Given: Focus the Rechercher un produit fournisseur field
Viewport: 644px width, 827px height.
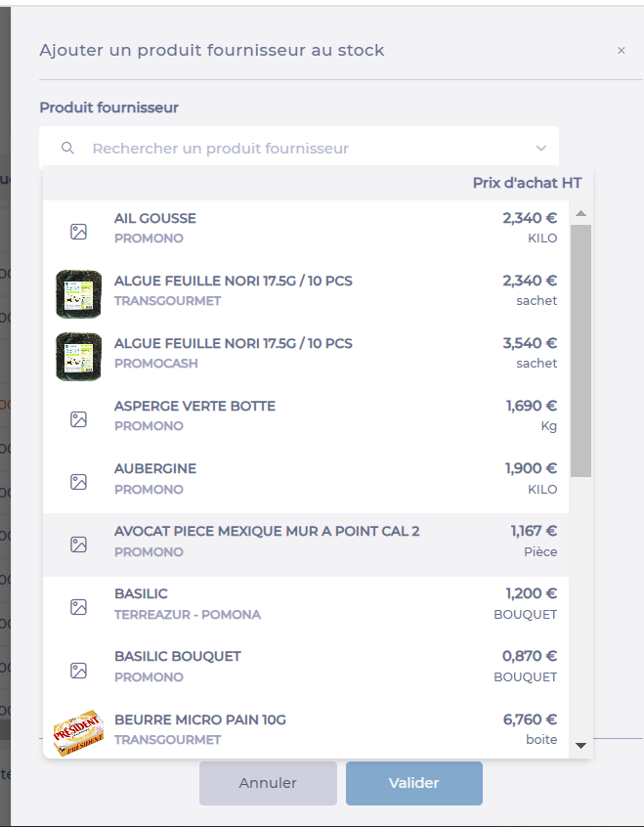Looking at the screenshot, I should [x=298, y=149].
